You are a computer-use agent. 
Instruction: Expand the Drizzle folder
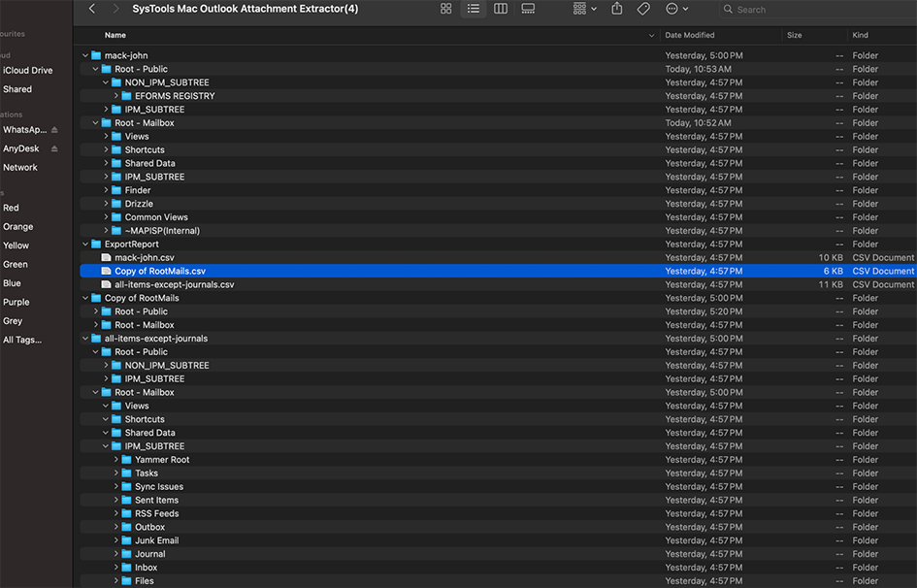[106, 204]
